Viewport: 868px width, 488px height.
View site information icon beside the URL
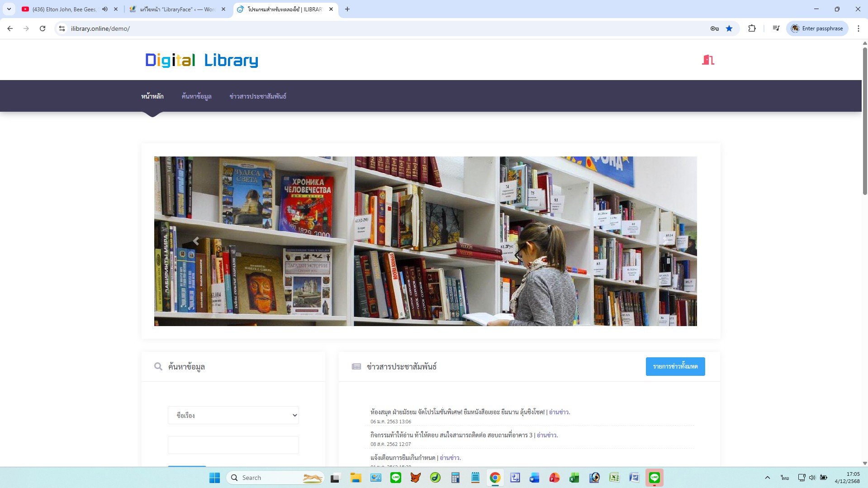tap(62, 28)
